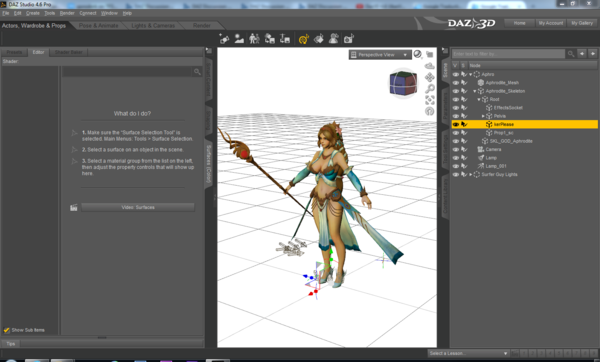Open the Surfaces pane options menu icon

pos(209,51)
